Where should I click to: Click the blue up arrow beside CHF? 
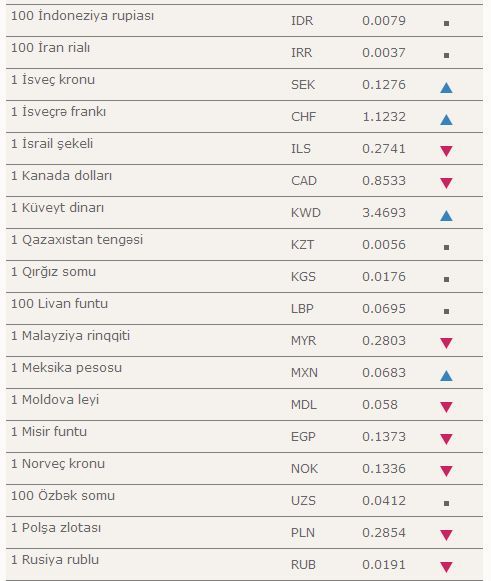pos(446,120)
